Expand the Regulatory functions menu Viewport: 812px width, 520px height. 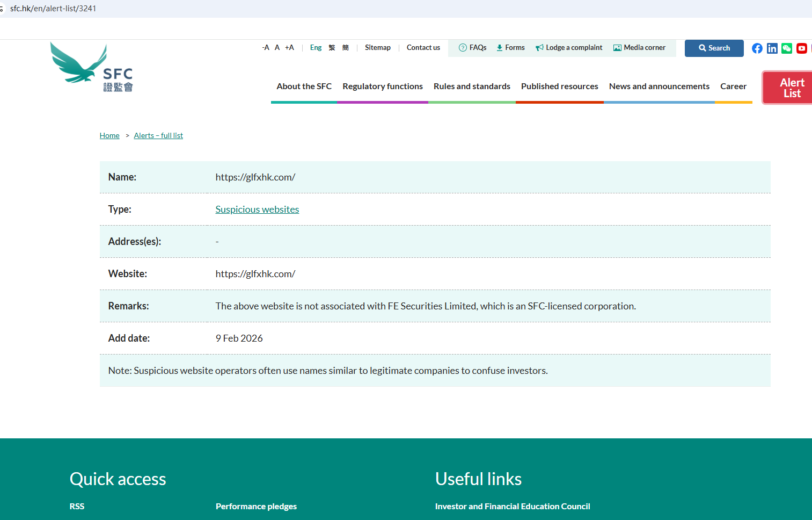tap(382, 86)
